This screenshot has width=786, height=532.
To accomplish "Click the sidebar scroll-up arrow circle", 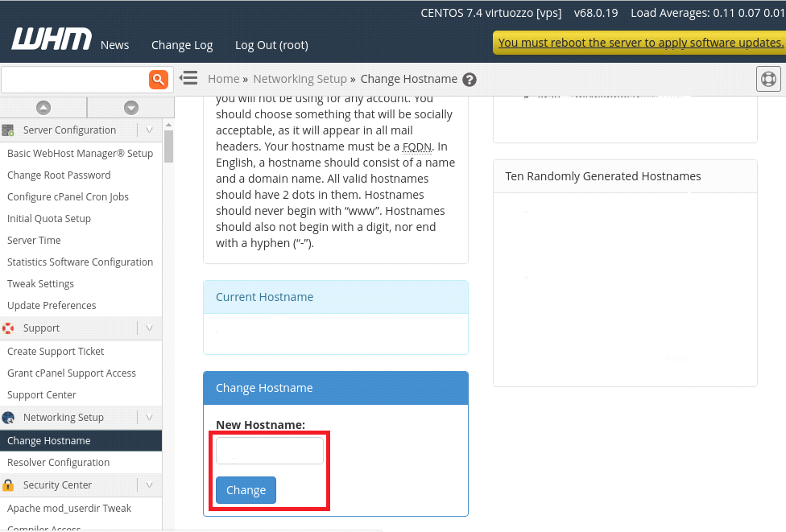I will pyautogui.click(x=43, y=108).
